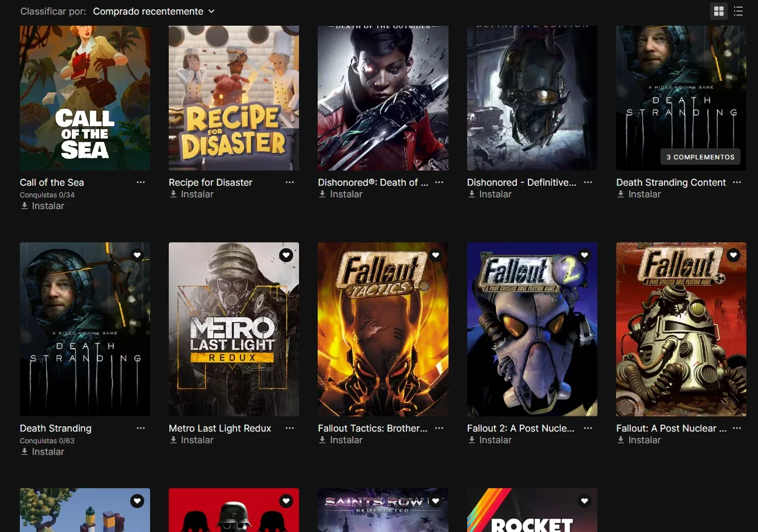Install Death Stranding
Image resolution: width=758 pixels, height=532 pixels.
[43, 452]
